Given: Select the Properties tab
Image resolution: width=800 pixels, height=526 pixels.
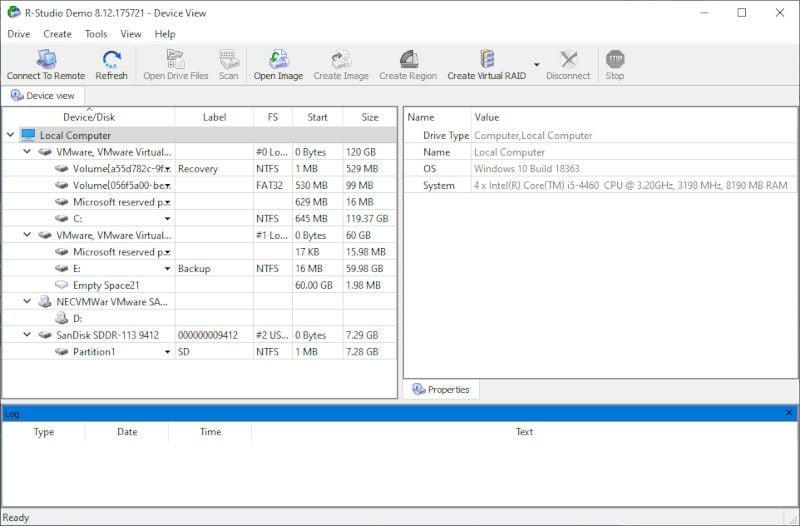Looking at the screenshot, I should coord(441,389).
